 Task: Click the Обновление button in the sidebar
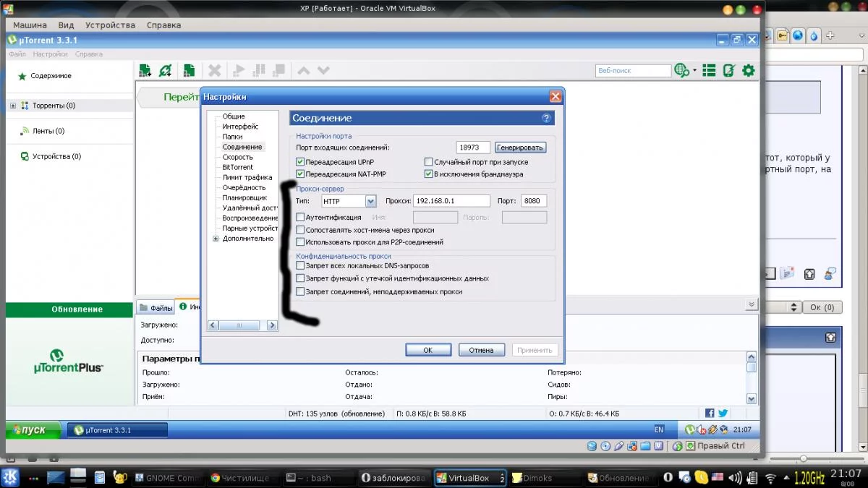[x=70, y=309]
